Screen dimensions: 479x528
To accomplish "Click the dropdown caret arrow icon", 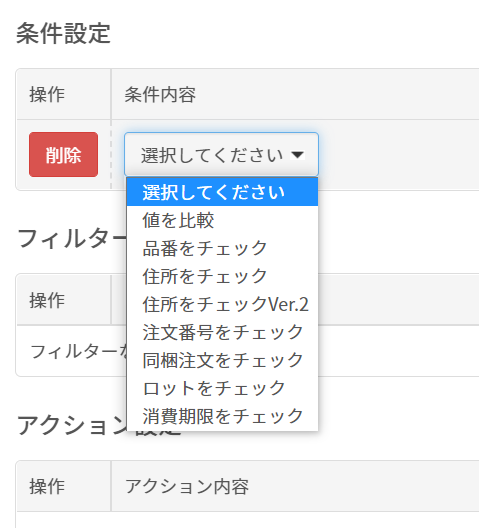I will pos(297,155).
